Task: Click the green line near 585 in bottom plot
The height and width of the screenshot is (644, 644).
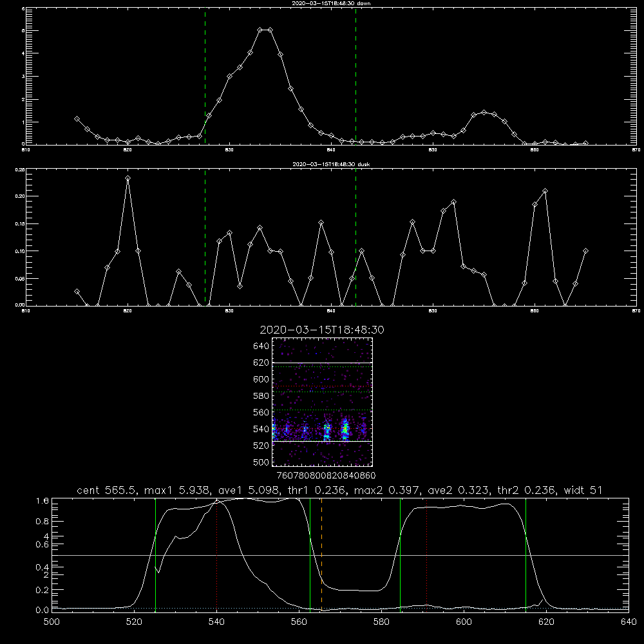Action: 400,555
